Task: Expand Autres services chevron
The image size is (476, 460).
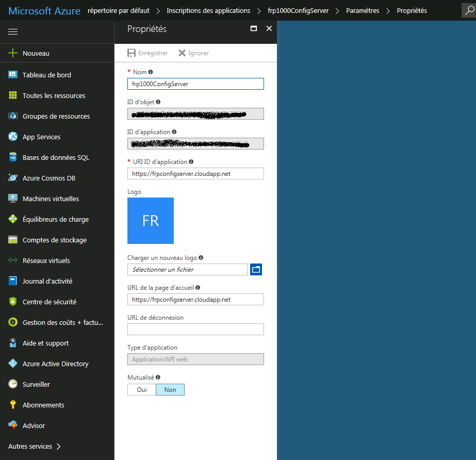Action: click(59, 447)
